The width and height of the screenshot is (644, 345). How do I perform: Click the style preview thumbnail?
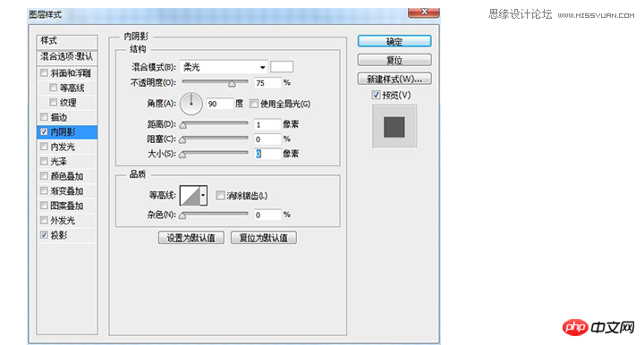pyautogui.click(x=394, y=126)
